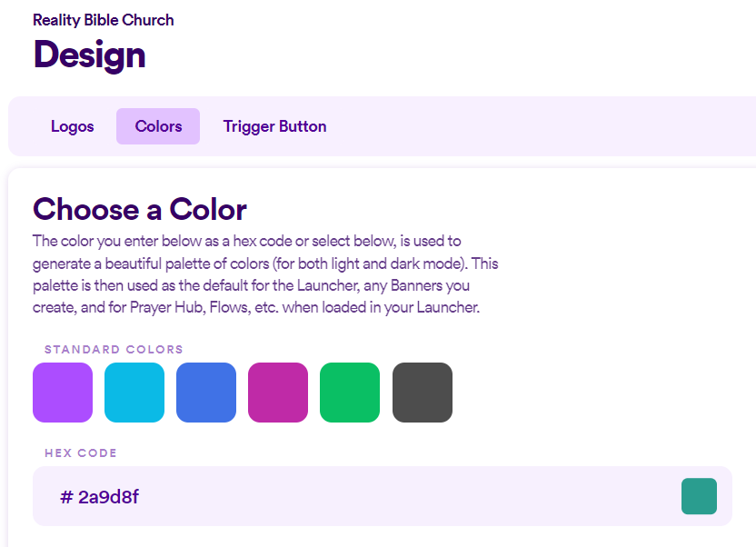756x547 pixels.
Task: Select the dark gray standard color swatch
Action: (421, 393)
